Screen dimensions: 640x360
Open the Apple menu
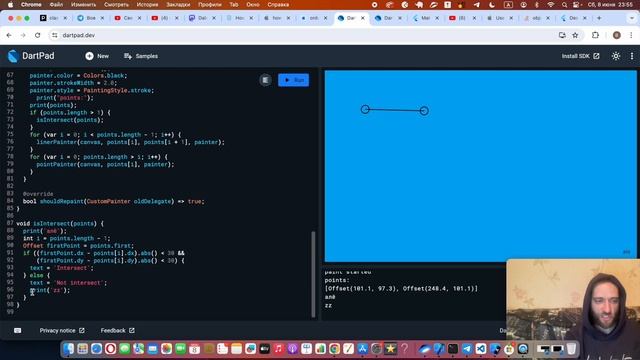click(x=11, y=4)
